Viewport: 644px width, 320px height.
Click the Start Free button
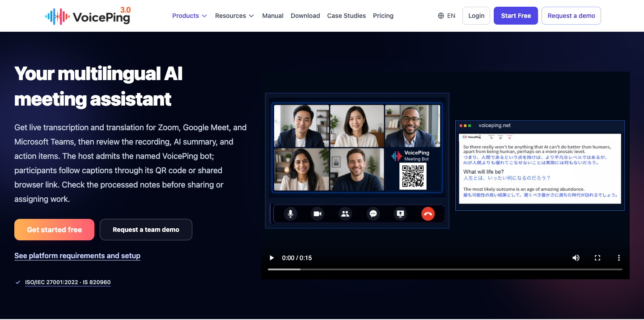(x=516, y=16)
